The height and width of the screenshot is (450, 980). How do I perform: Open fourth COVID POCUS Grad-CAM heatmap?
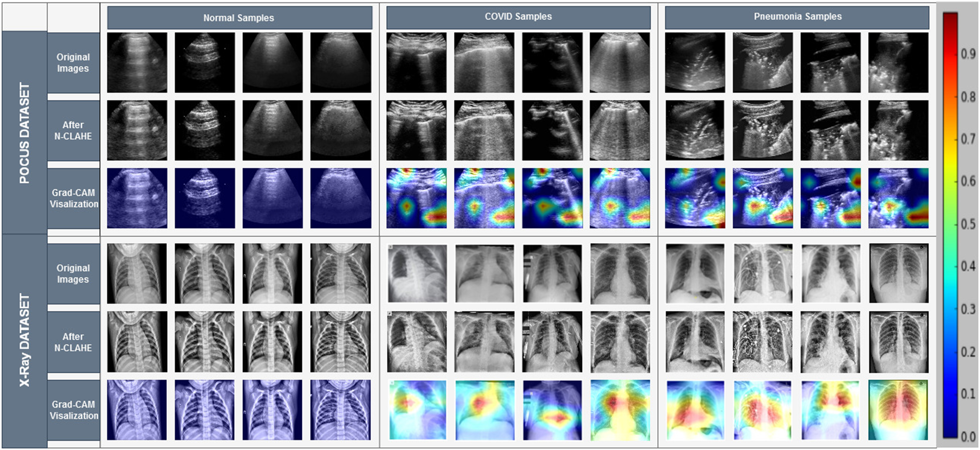620,198
